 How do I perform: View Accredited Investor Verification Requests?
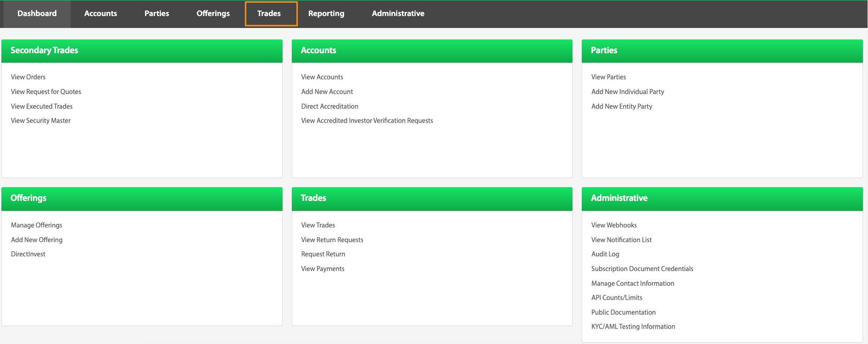click(x=367, y=121)
